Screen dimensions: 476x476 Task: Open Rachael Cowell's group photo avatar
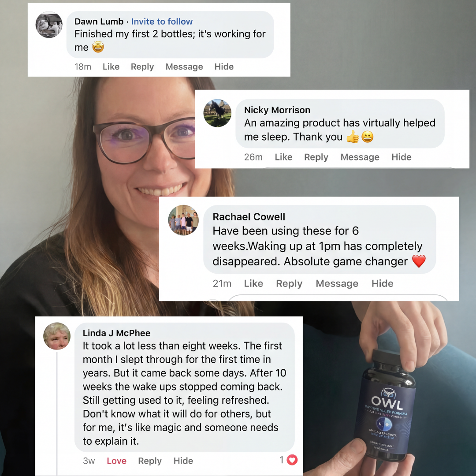tap(183, 220)
